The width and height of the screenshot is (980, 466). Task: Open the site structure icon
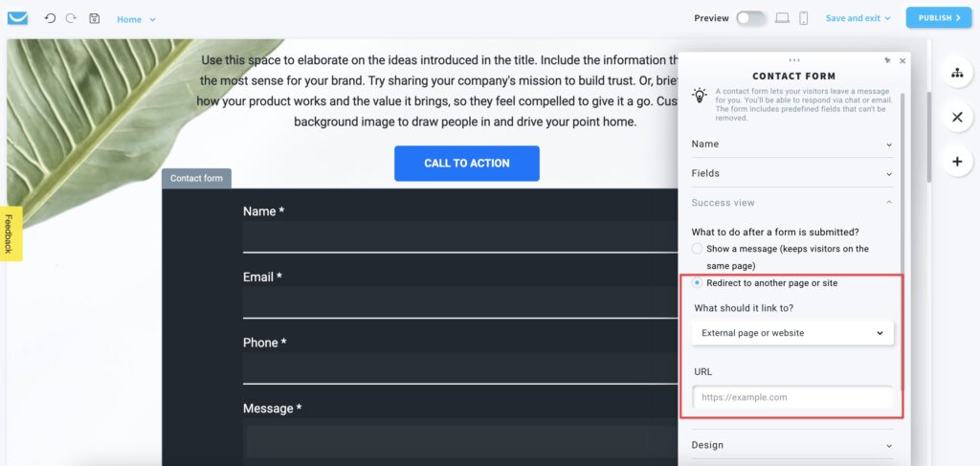click(957, 73)
